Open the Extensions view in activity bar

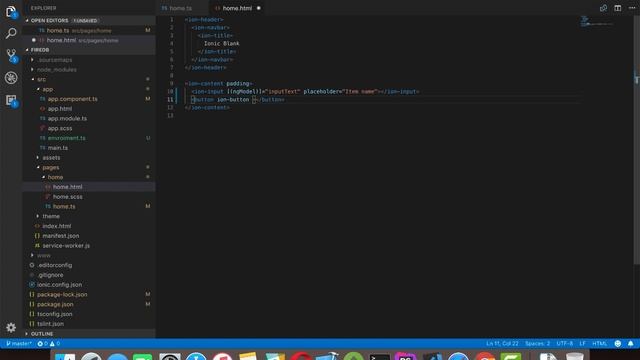pyautogui.click(x=11, y=100)
